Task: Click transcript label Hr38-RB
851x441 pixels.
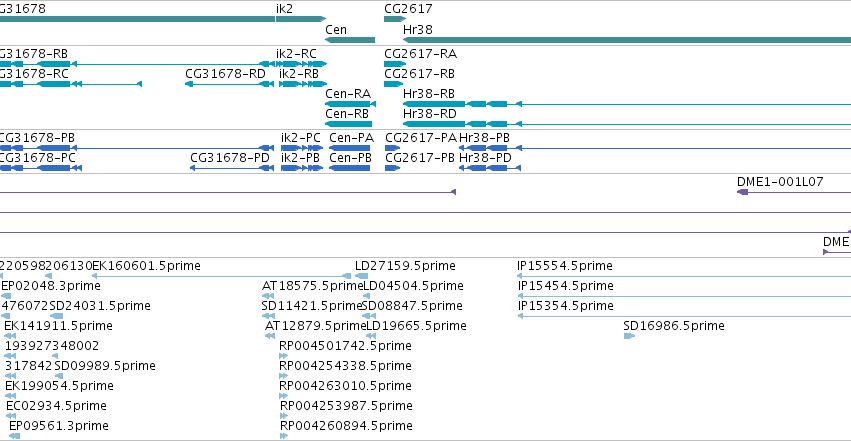Action: [x=429, y=94]
